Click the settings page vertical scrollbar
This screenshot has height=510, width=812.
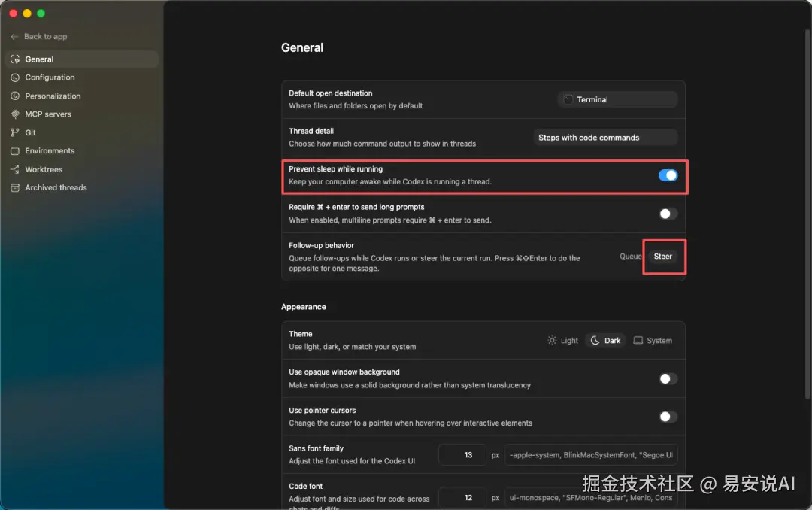click(x=807, y=215)
